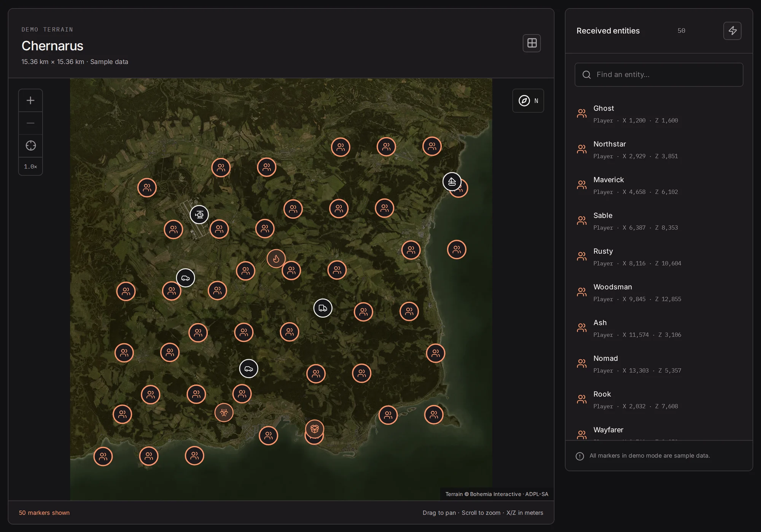761x532 pixels.
Task: Click the 1.0× zoom level indicator
Action: coord(30,166)
